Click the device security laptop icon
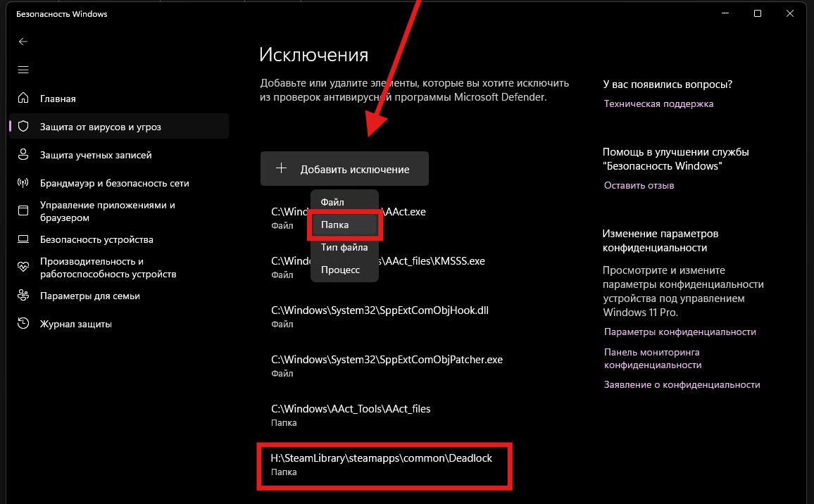 tap(23, 239)
